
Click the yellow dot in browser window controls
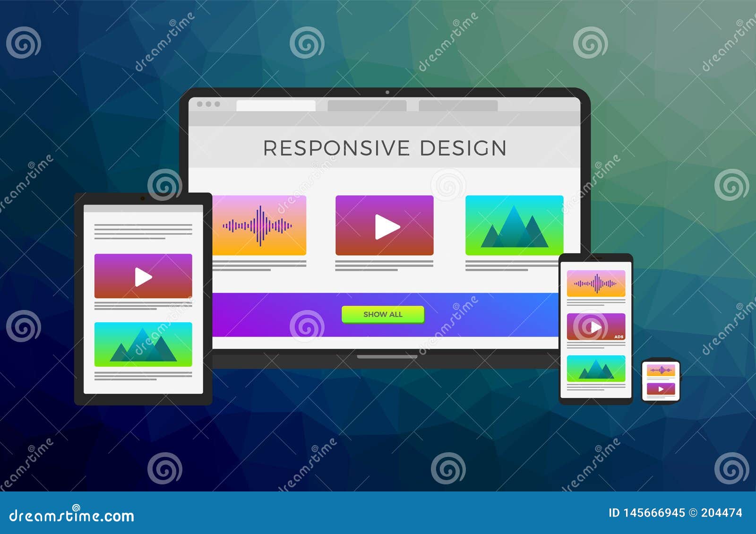pyautogui.click(x=208, y=104)
